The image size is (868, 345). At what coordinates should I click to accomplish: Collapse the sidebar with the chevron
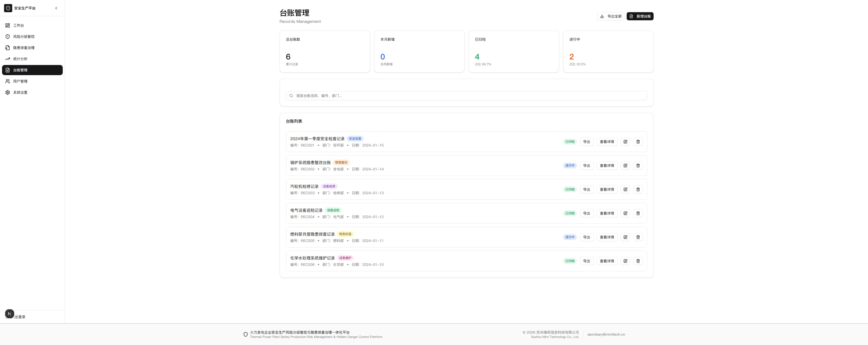[56, 8]
